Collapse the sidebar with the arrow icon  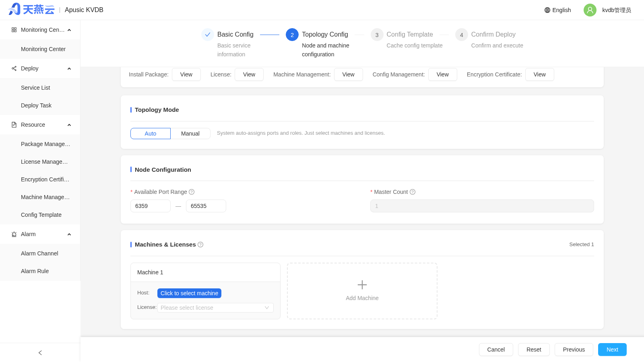[40, 353]
